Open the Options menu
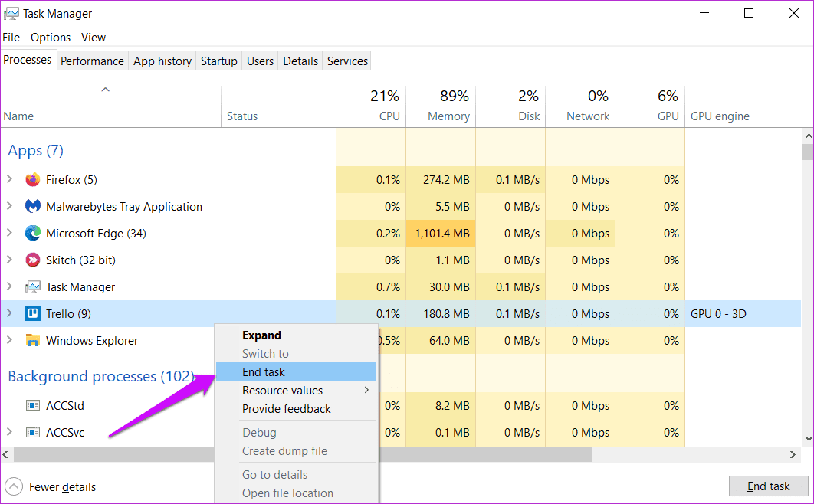This screenshot has width=814, height=504. pos(51,38)
